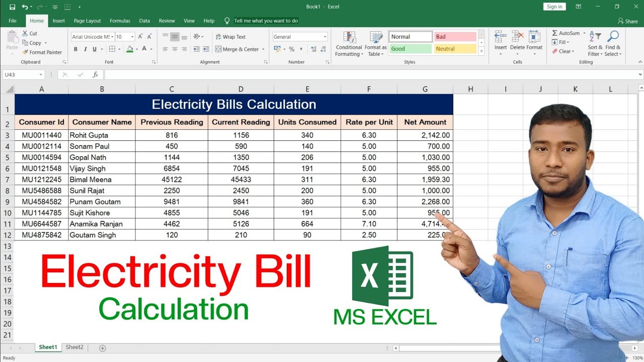Click the Clear eraser button

tap(563, 51)
